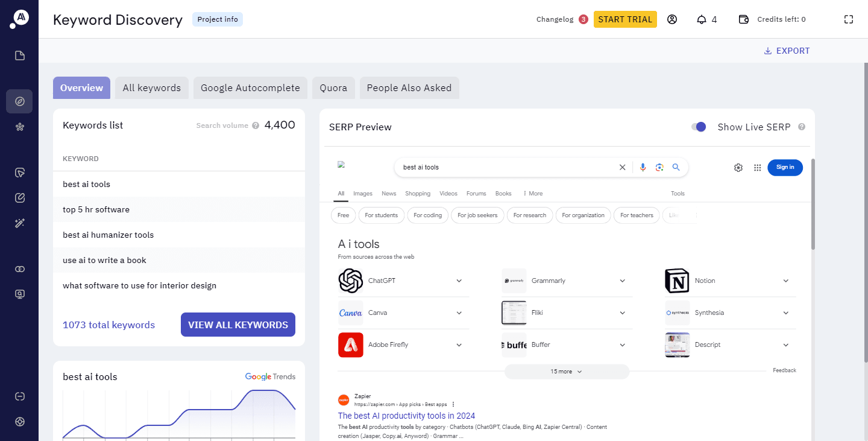
Task: Click the app logo in sidebar
Action: click(19, 19)
